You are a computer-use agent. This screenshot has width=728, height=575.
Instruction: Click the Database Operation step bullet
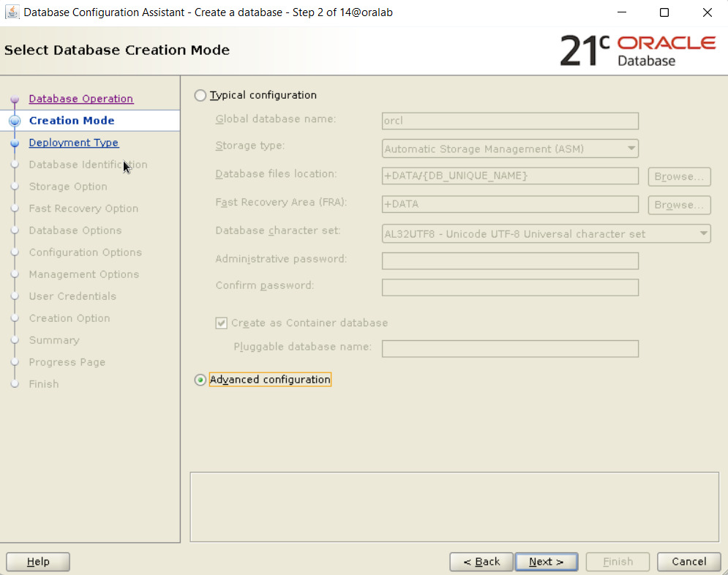15,99
